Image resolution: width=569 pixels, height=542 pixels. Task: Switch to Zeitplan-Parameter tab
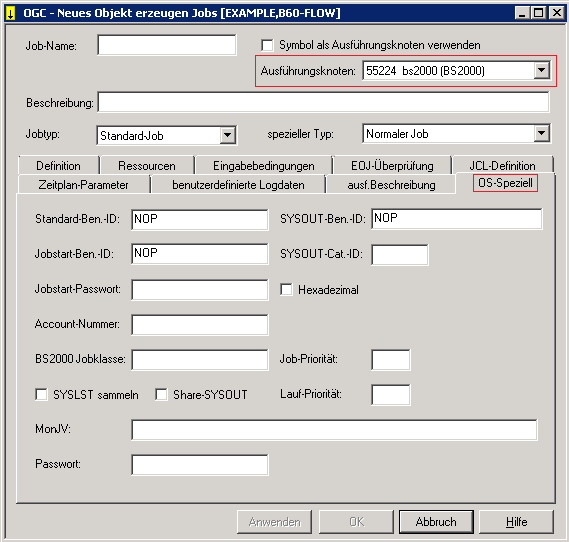pos(83,185)
